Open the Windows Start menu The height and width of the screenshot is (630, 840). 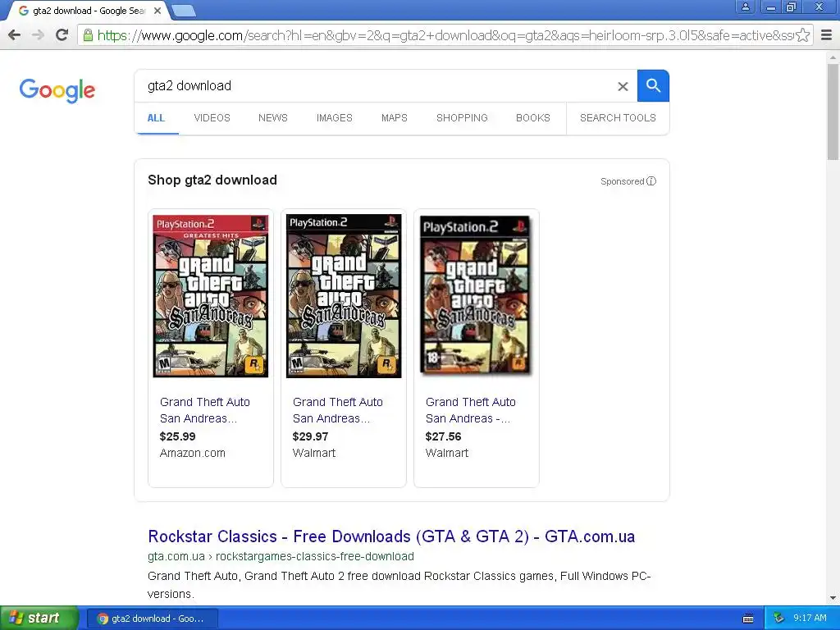click(39, 618)
